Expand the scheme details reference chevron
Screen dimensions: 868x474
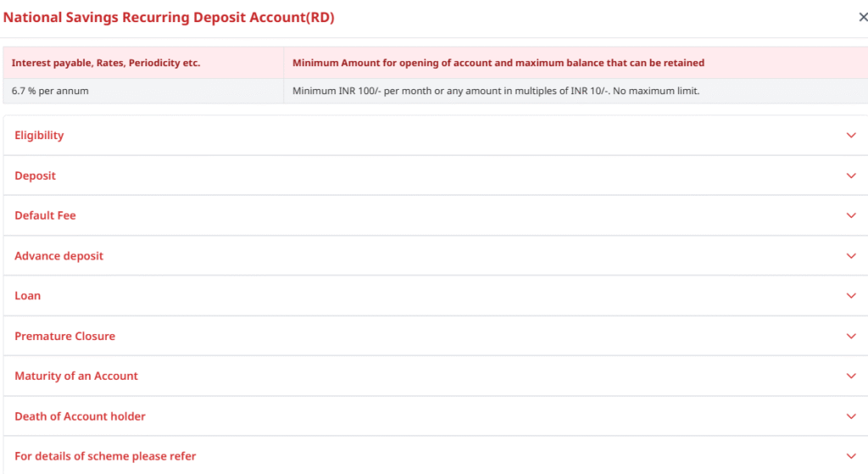click(851, 456)
